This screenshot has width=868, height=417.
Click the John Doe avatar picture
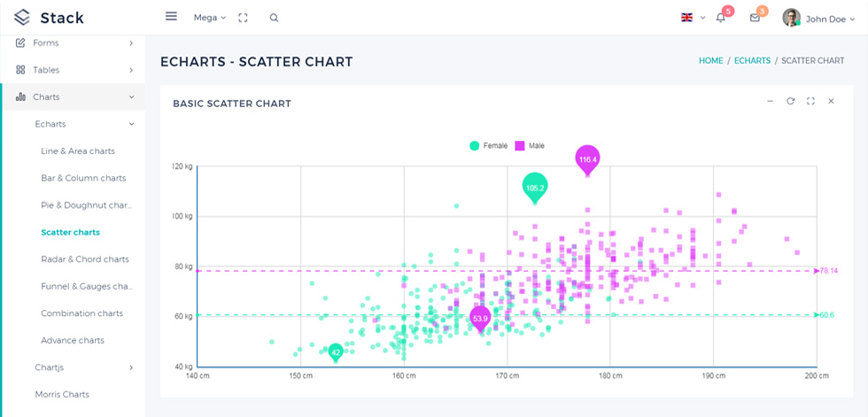point(791,18)
